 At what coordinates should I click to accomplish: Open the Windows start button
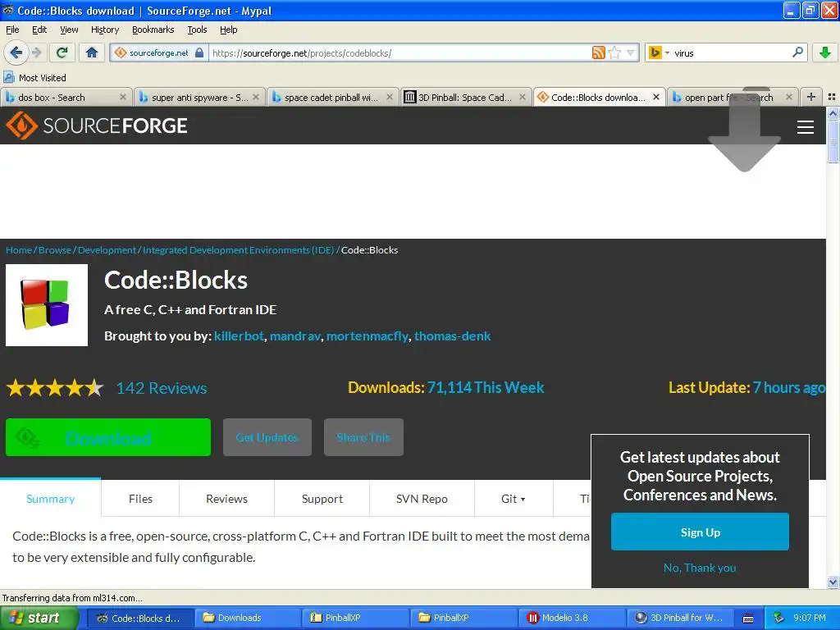pyautogui.click(x=39, y=618)
